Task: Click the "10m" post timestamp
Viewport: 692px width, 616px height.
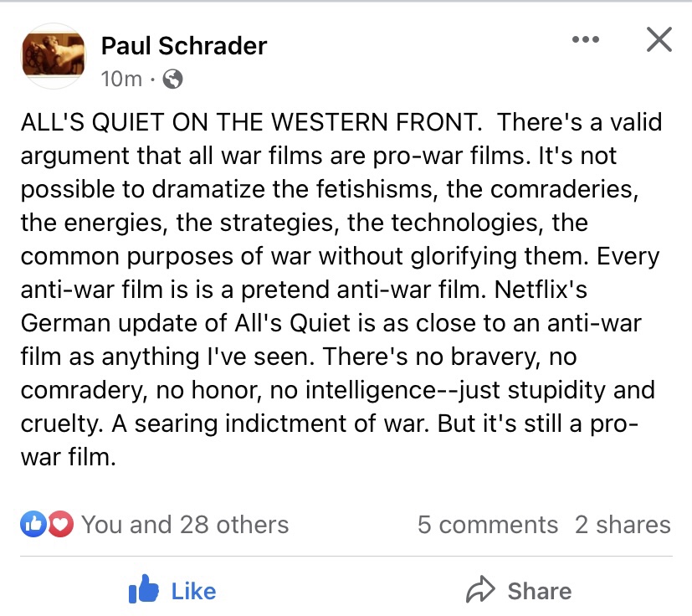Action: pos(120,80)
